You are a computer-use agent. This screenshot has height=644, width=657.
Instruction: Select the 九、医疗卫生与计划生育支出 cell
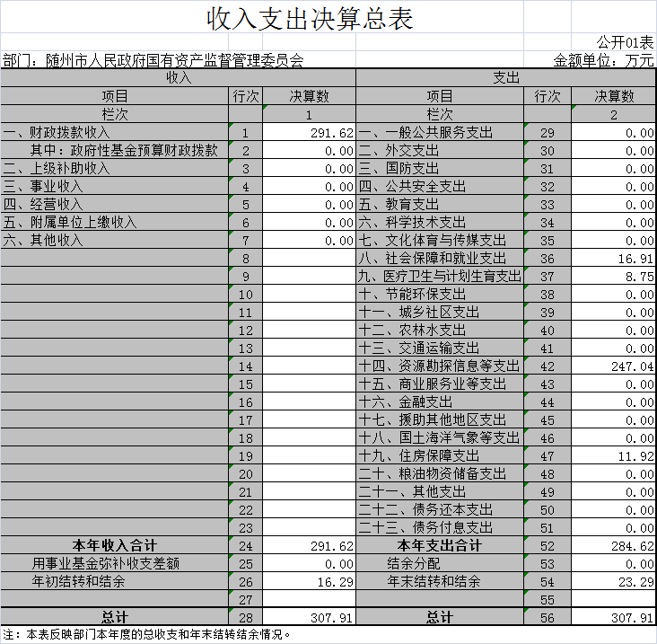pyautogui.click(x=439, y=277)
